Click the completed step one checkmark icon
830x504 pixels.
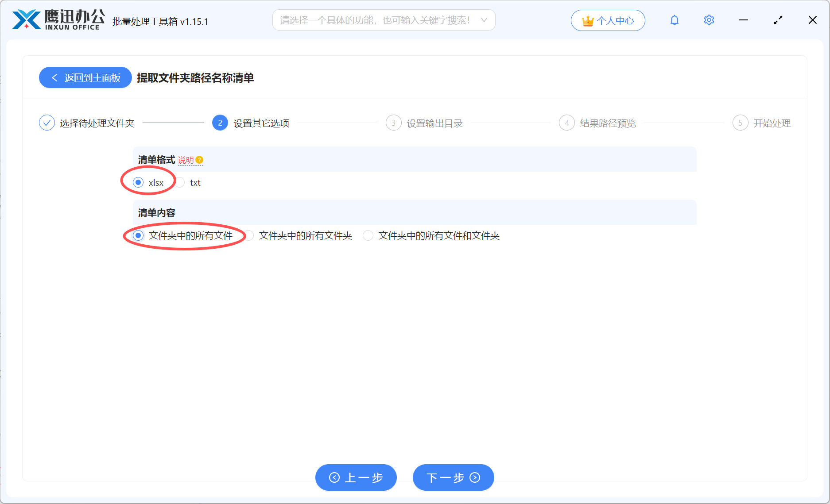[47, 123]
